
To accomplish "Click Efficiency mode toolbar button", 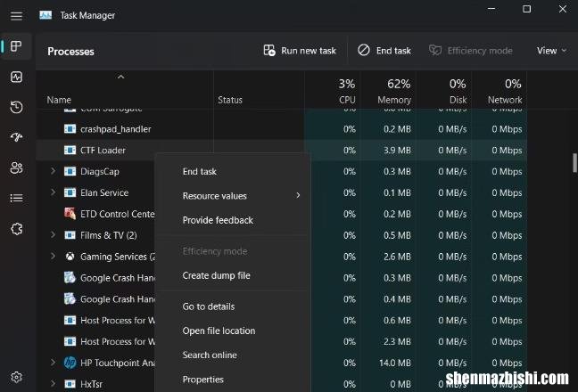I will coord(471,51).
